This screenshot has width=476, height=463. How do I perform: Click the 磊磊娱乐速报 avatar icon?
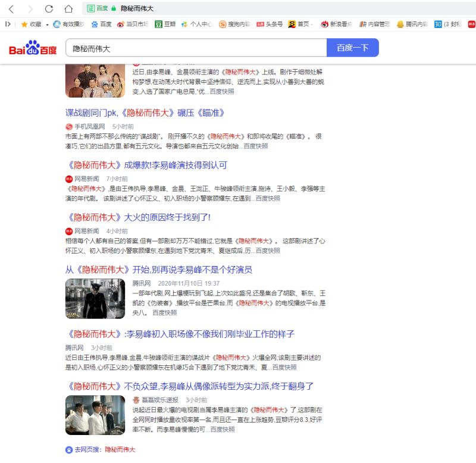[136, 400]
